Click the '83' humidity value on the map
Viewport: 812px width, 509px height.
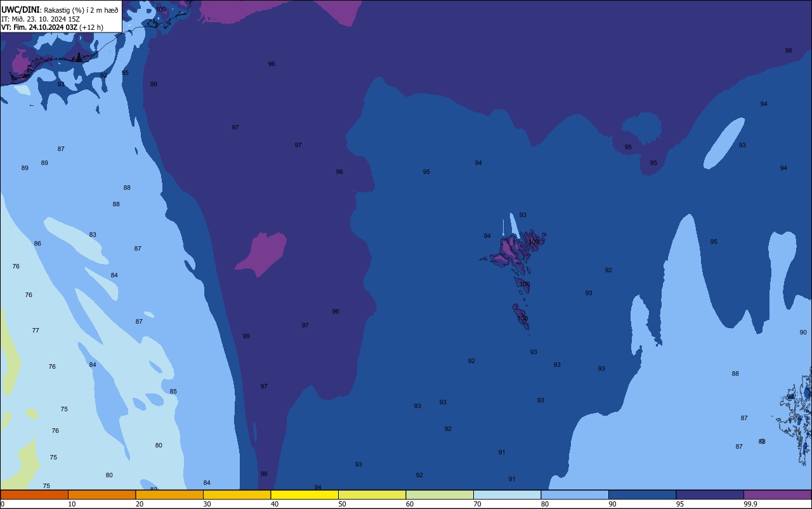93,235
